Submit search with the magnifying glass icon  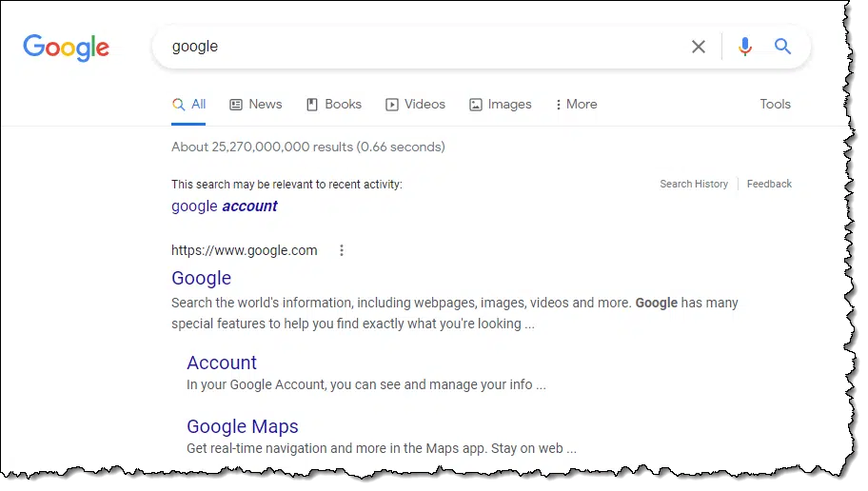[x=782, y=46]
